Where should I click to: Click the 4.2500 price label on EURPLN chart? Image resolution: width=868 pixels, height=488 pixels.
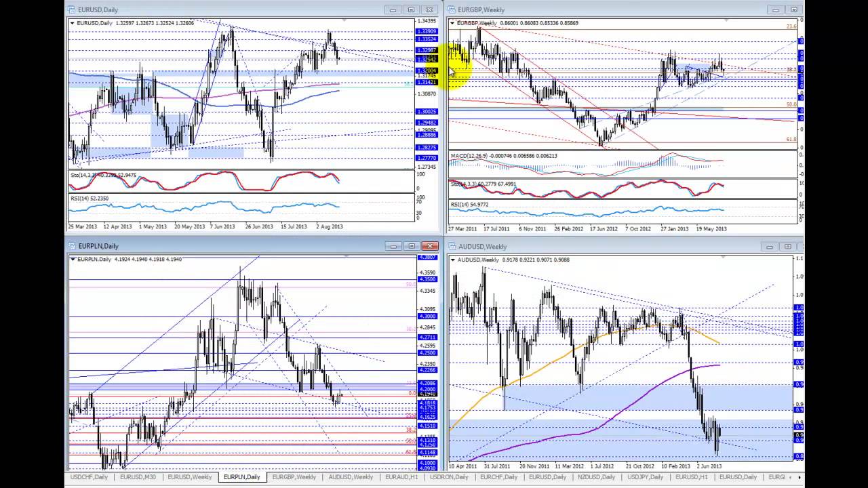(x=428, y=353)
